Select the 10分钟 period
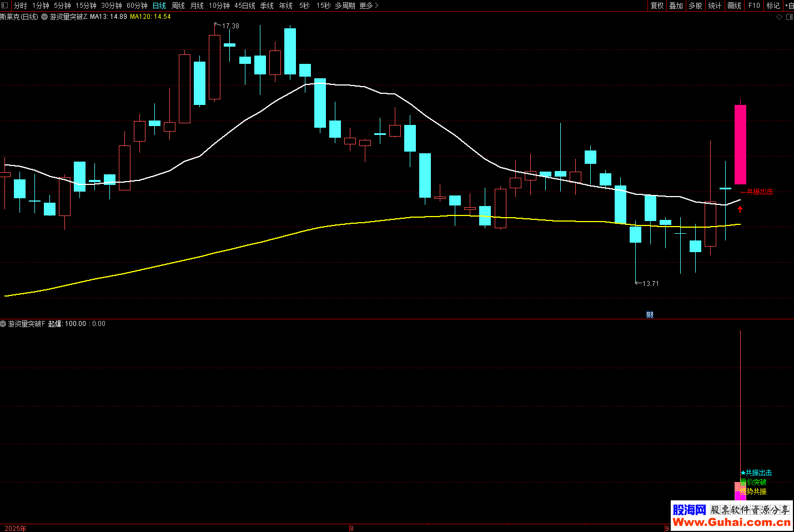 point(219,6)
